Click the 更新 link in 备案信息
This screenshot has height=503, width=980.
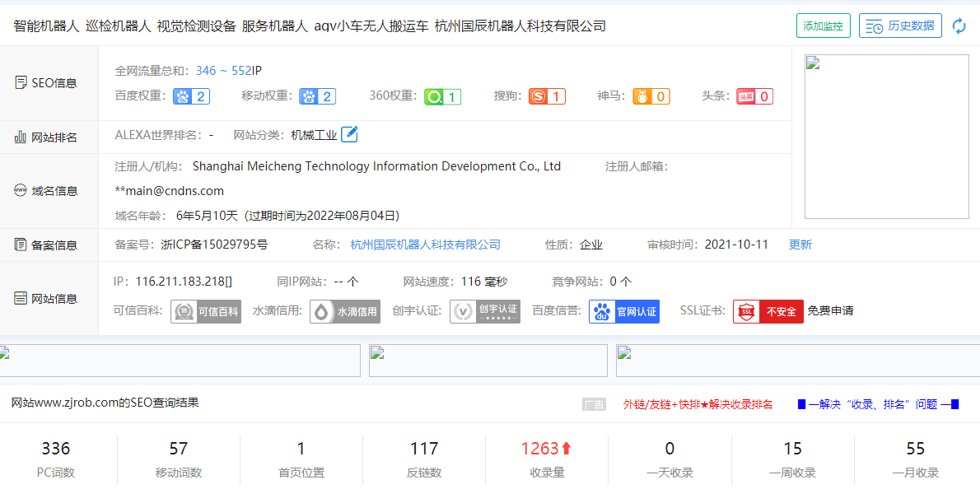(800, 245)
